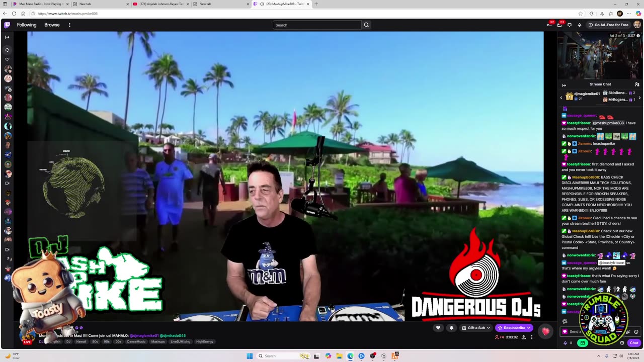The width and height of the screenshot is (644, 362).
Task: Select the 80s tag
Action: pyautogui.click(x=95, y=342)
